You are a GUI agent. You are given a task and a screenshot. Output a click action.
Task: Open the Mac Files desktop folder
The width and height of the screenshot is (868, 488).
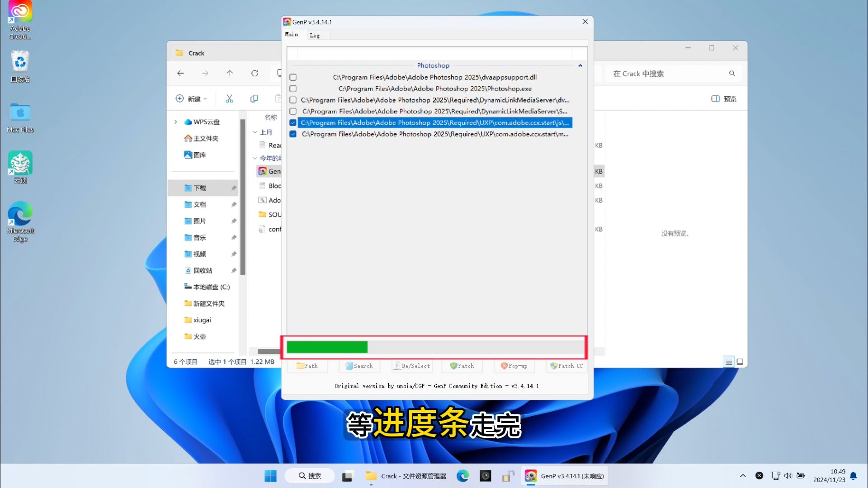(20, 118)
